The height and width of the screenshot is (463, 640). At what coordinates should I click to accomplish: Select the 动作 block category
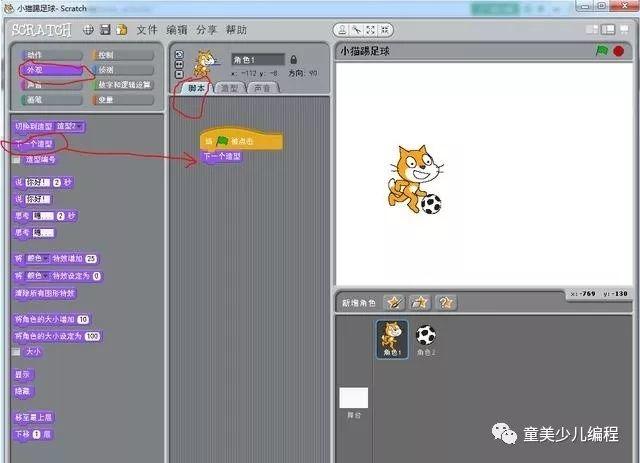tap(51, 55)
